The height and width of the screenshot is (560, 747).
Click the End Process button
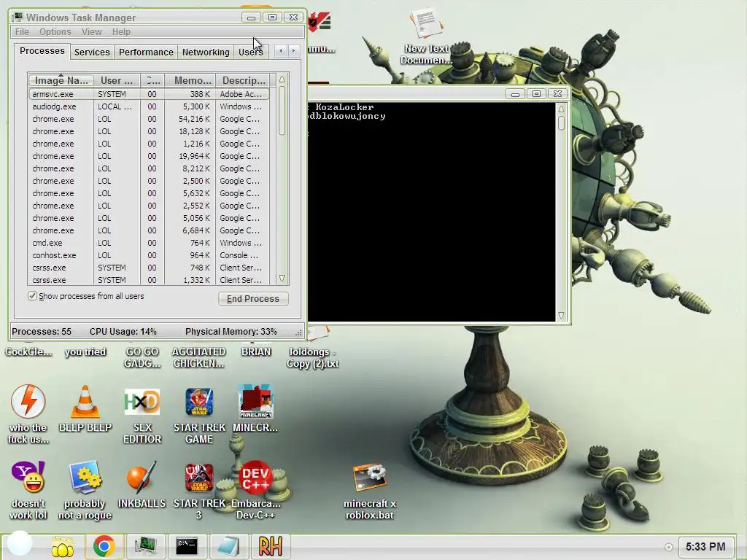click(253, 298)
